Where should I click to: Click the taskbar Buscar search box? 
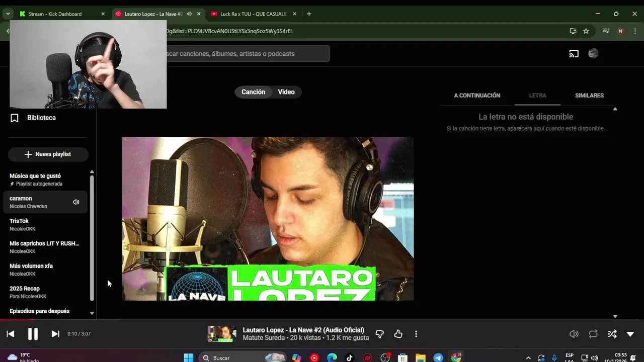tap(243, 358)
